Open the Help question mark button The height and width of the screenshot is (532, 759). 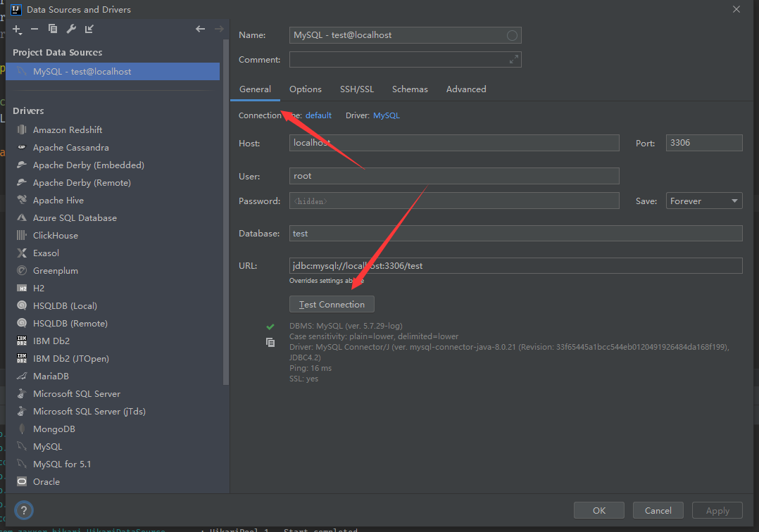point(24,510)
